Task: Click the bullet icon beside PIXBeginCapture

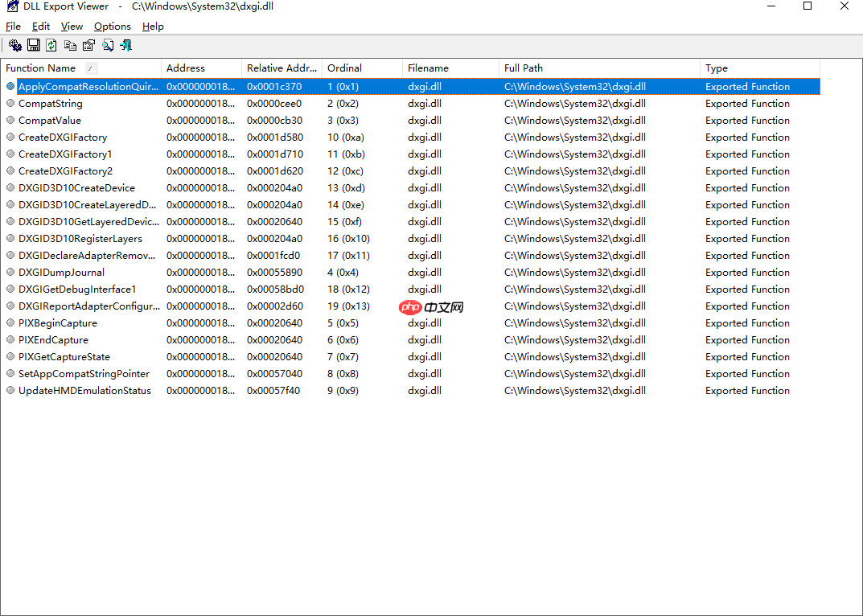Action: coord(10,323)
